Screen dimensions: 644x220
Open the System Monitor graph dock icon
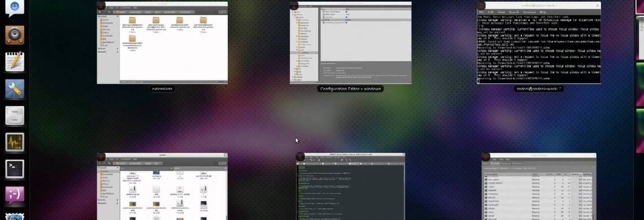(15, 142)
